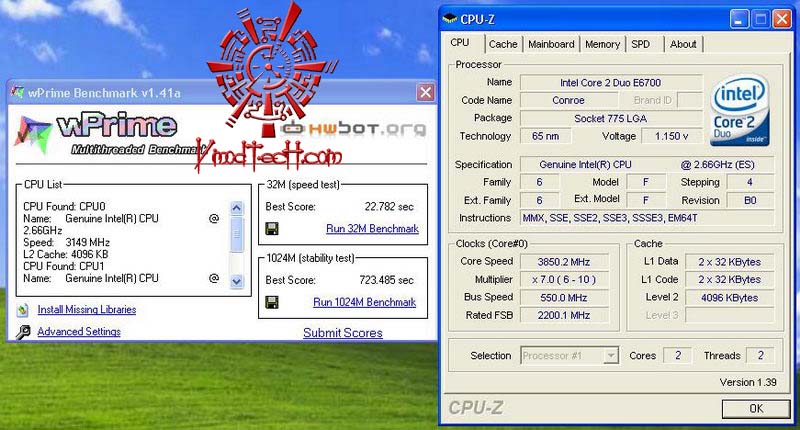Click the Level 2 cache value 4096 KBytes
800x430 pixels.
[730, 297]
